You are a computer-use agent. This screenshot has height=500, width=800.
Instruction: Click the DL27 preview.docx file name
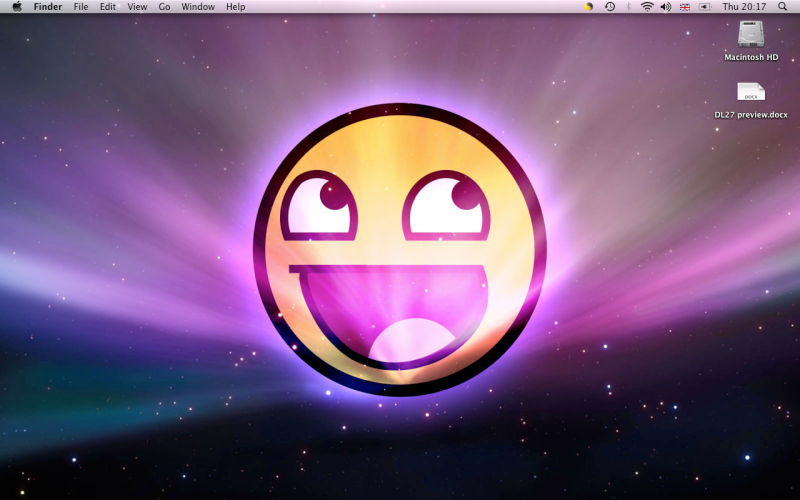coord(751,115)
